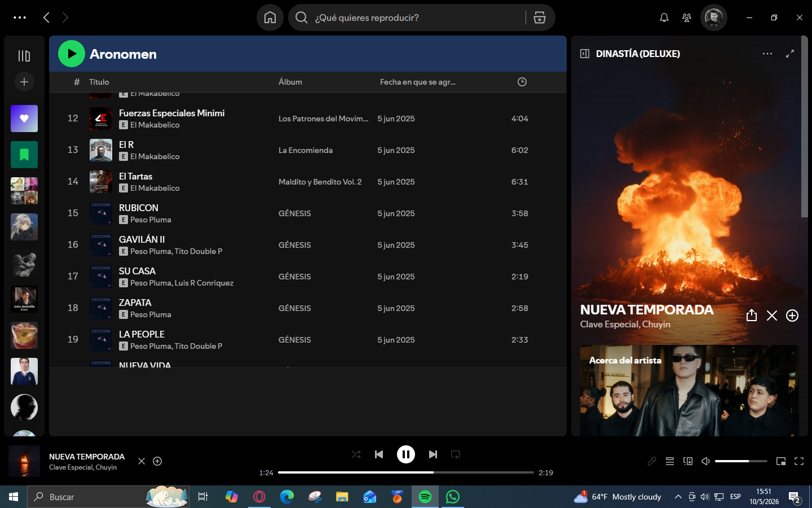Image resolution: width=812 pixels, height=508 pixels.
Task: Expand Your Library sidebar
Action: (x=24, y=56)
